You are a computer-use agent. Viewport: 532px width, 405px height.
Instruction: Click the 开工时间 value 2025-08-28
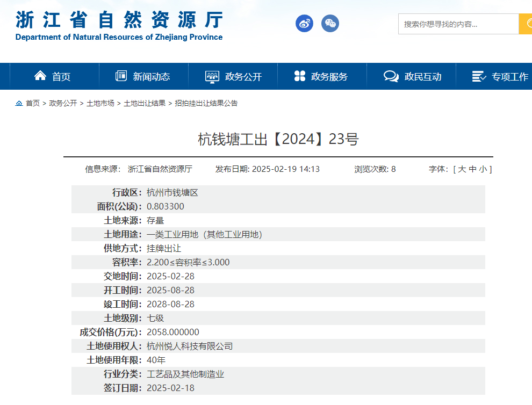(170, 291)
